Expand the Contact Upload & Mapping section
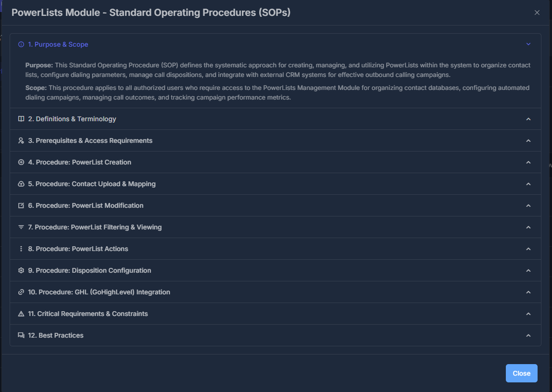Viewport: 552px width, 392px height. point(528,184)
